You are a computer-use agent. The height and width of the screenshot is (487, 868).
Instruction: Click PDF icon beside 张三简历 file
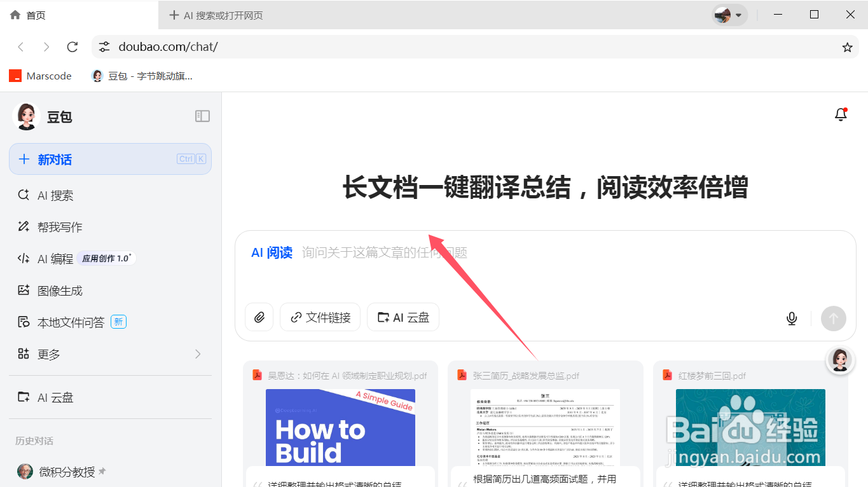click(x=462, y=375)
